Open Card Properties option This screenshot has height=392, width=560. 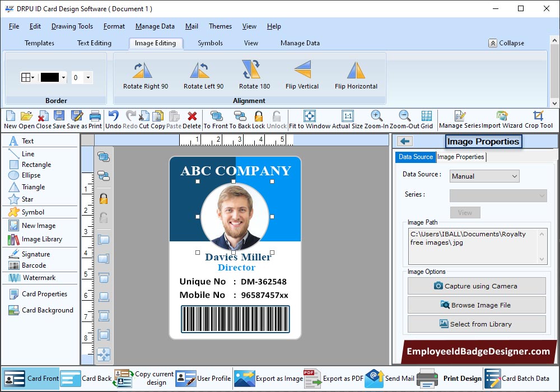(x=38, y=294)
